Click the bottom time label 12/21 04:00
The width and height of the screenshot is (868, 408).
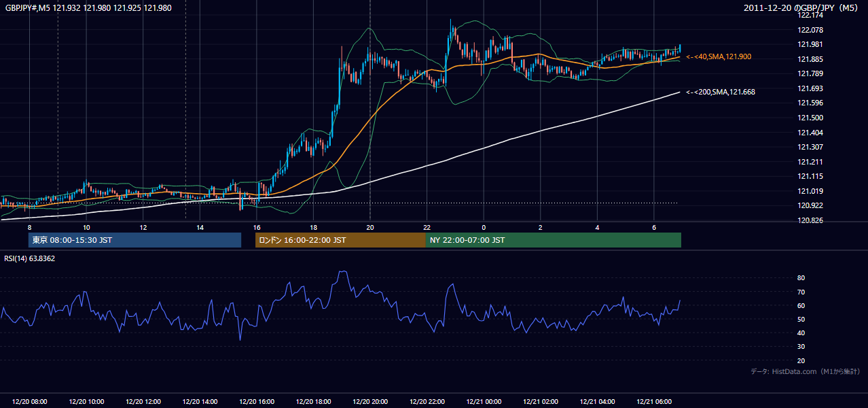click(597, 402)
